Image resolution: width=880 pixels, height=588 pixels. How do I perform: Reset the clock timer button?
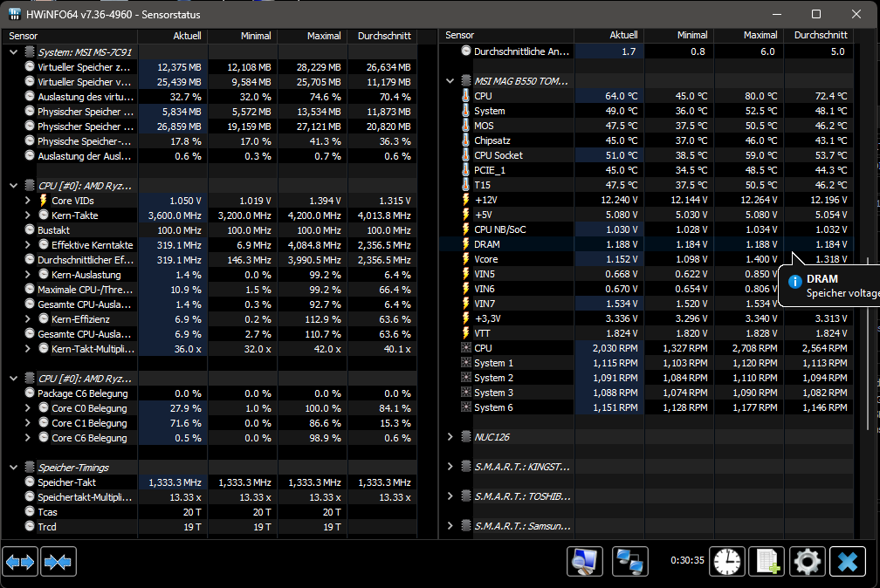pyautogui.click(x=726, y=562)
